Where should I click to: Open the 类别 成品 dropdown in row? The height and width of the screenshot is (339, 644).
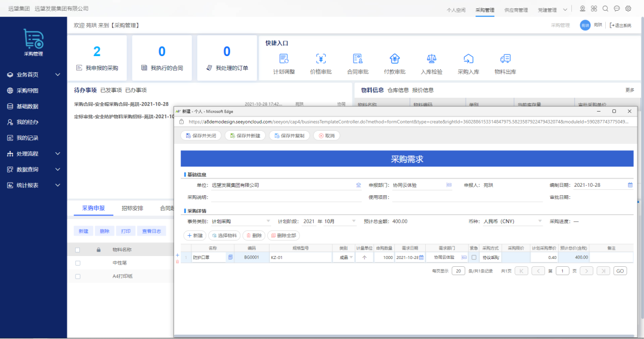click(346, 258)
